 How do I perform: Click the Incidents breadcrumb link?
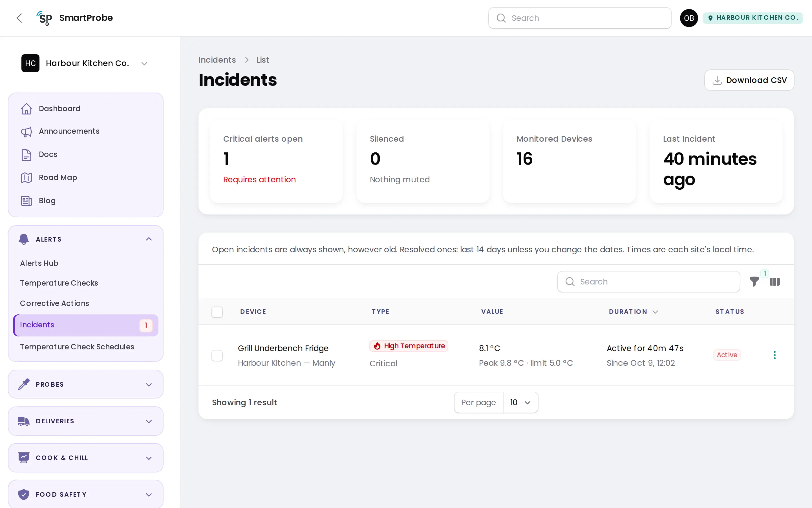click(x=217, y=60)
